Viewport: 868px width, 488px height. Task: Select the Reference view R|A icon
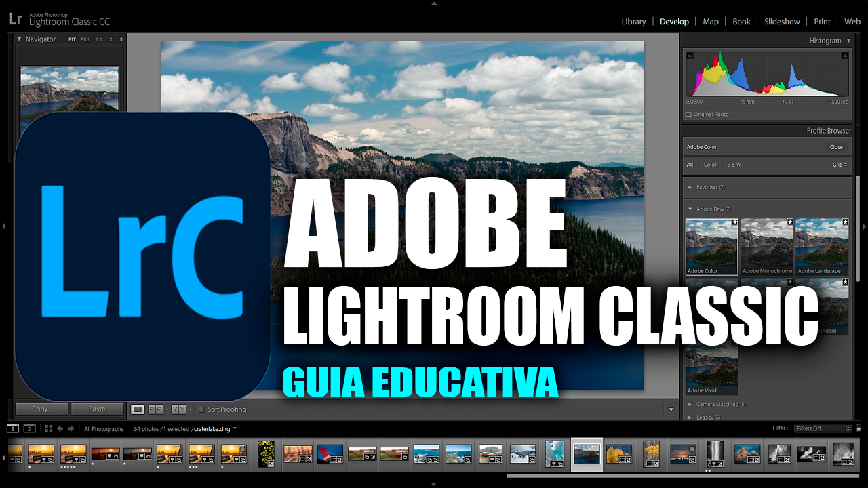tap(155, 409)
